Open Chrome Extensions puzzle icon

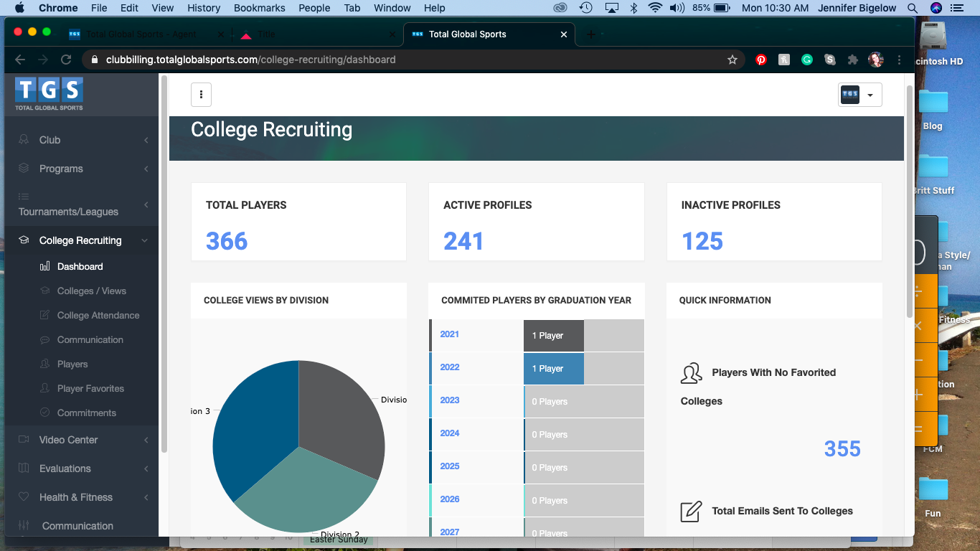coord(852,60)
